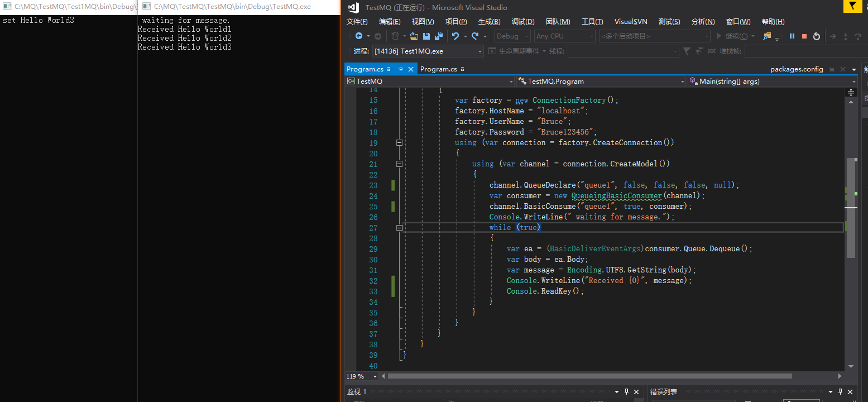The width and height of the screenshot is (868, 402).
Task: Open the Analyze (分析) menu
Action: 703,22
